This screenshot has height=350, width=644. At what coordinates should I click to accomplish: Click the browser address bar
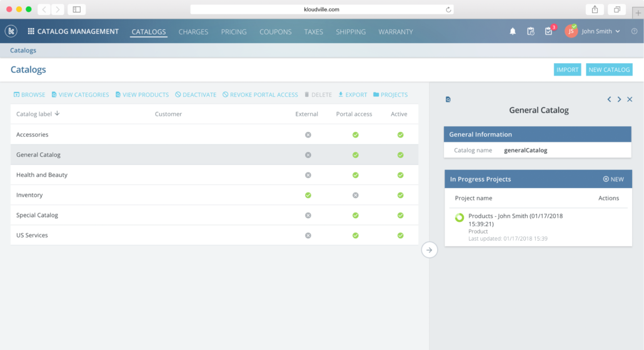coord(321,9)
